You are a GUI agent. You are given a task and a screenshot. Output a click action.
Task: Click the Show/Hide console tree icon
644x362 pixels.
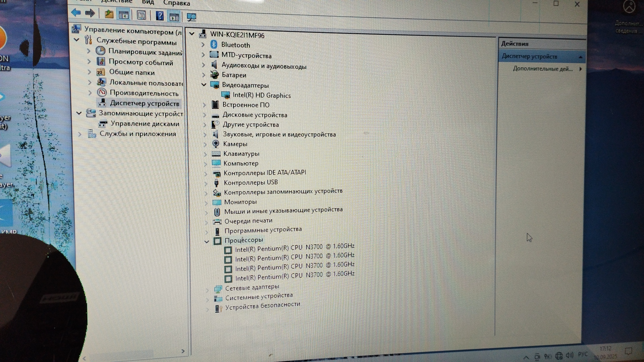click(x=124, y=15)
